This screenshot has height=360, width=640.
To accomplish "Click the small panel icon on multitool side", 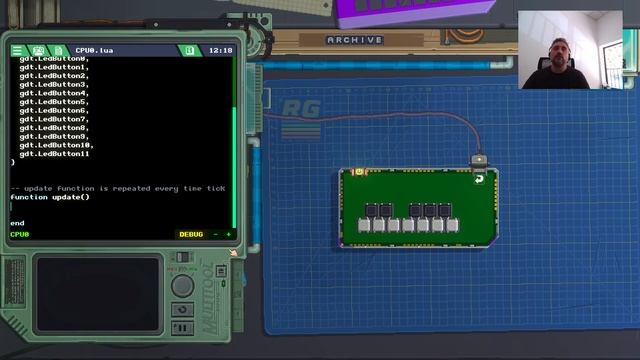I will pyautogui.click(x=221, y=271).
